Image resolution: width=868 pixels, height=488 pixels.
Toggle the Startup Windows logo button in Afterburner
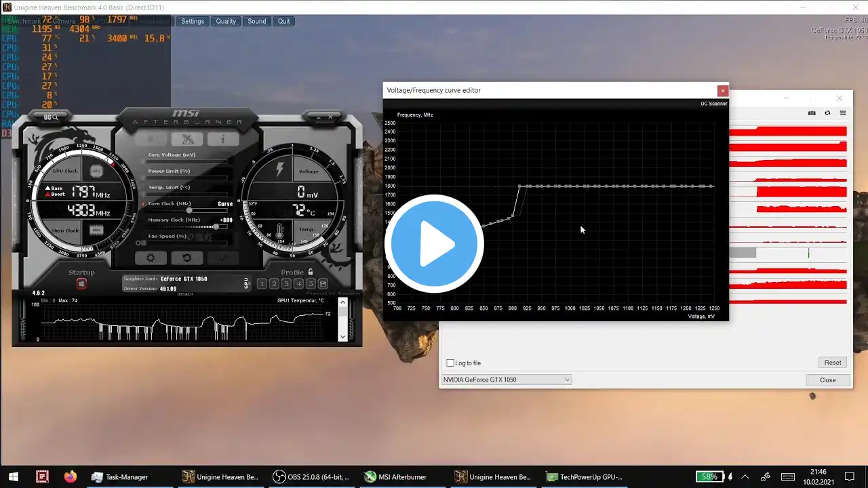[81, 283]
